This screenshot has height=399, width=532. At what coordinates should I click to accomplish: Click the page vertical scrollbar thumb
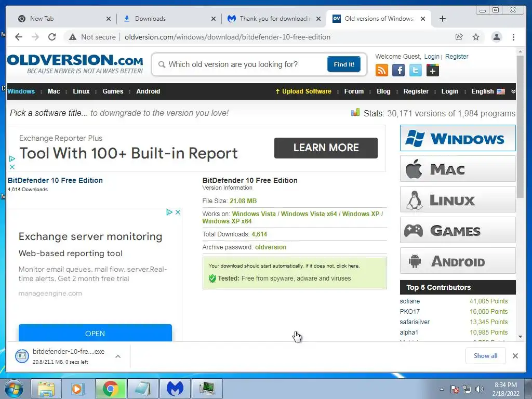tap(520, 126)
